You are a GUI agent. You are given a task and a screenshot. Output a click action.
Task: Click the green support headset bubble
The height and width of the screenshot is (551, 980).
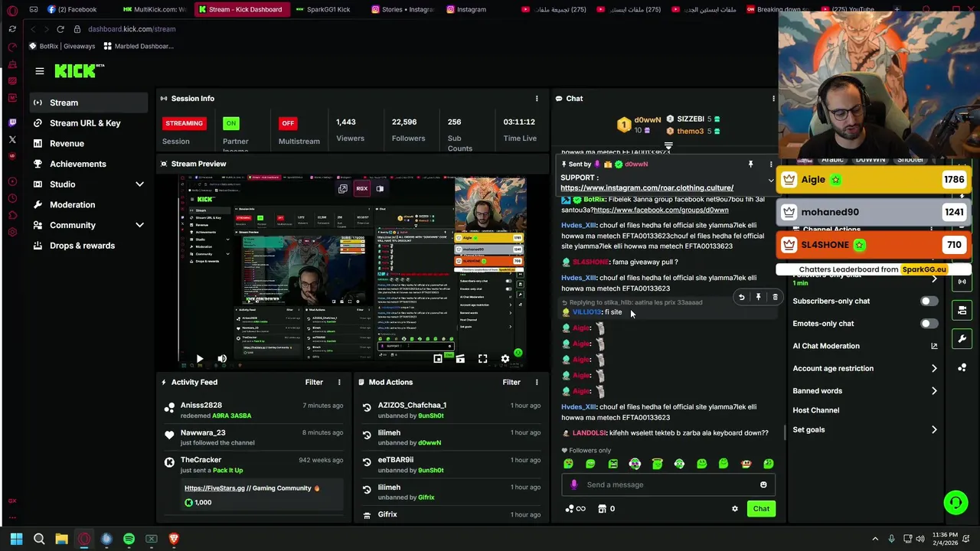pos(955,503)
